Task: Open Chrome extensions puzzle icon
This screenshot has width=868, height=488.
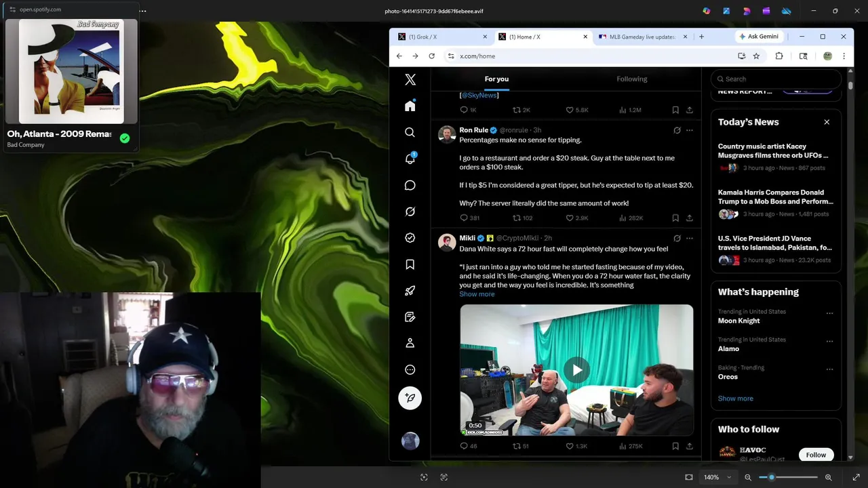Action: [x=779, y=56]
